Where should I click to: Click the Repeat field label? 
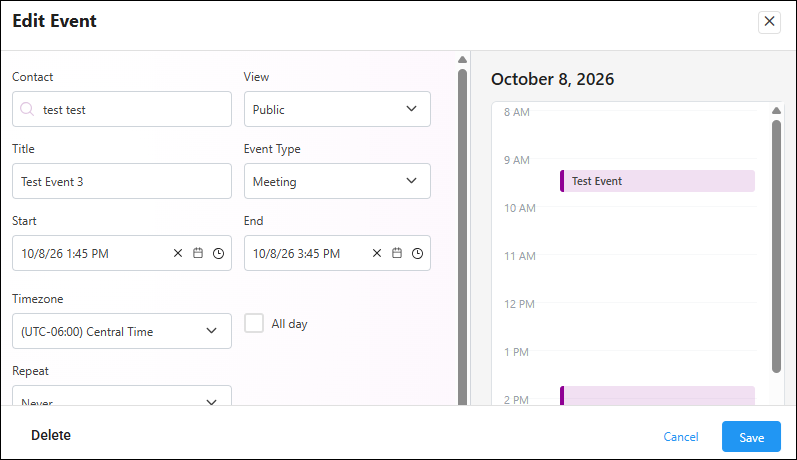[x=30, y=371]
